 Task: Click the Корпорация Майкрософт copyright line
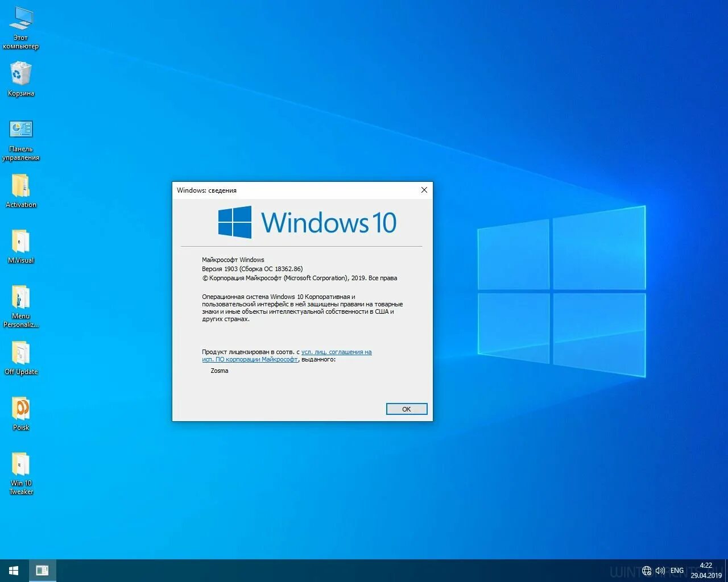pyautogui.click(x=299, y=278)
